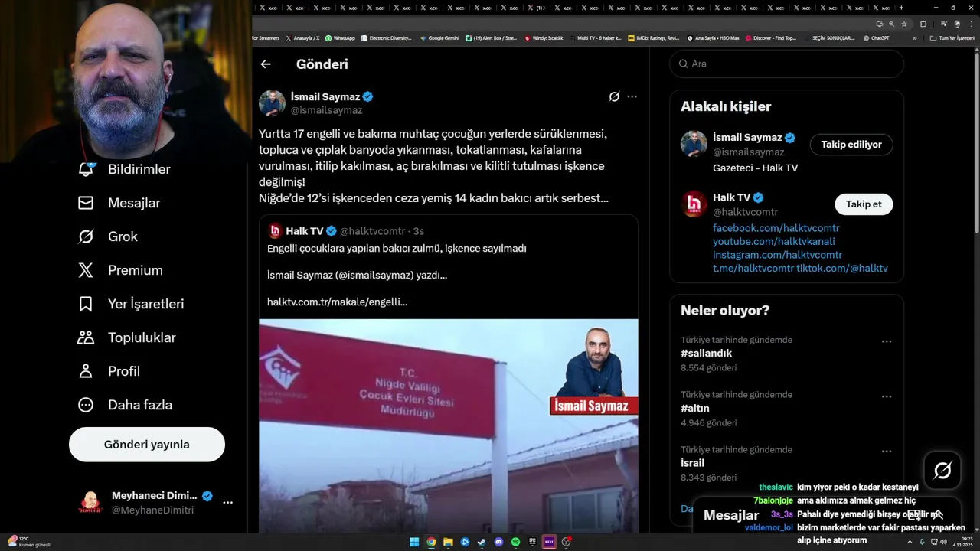Open the floating Grok button at bottom right
Viewport: 980px width, 551px height.
pyautogui.click(x=942, y=471)
